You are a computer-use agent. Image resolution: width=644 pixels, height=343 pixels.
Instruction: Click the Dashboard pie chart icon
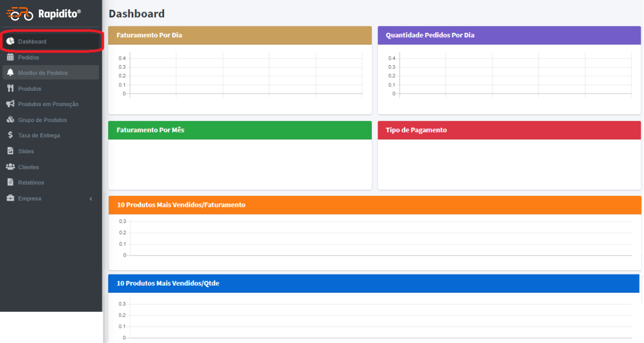[x=10, y=41]
